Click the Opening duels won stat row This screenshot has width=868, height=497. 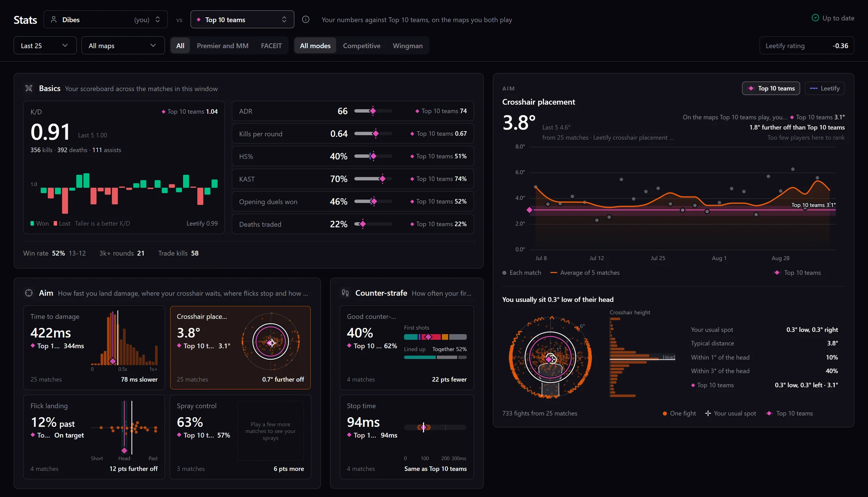click(x=353, y=201)
